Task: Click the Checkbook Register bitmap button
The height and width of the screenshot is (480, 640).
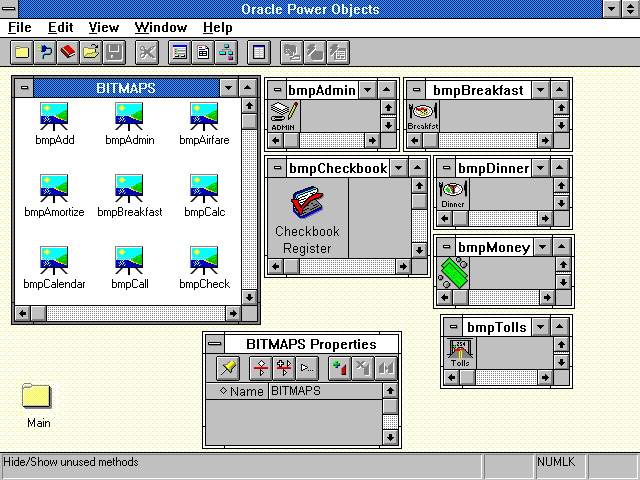Action: [x=307, y=221]
